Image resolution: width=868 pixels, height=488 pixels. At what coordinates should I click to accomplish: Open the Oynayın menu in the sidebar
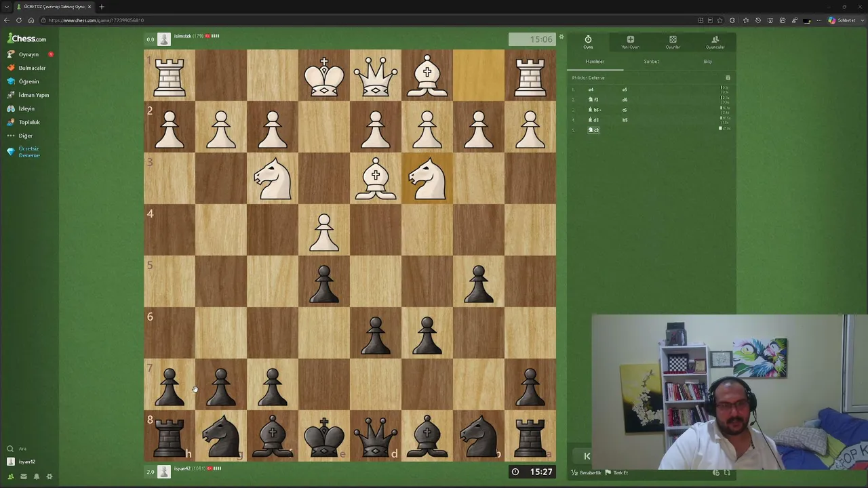click(x=27, y=54)
